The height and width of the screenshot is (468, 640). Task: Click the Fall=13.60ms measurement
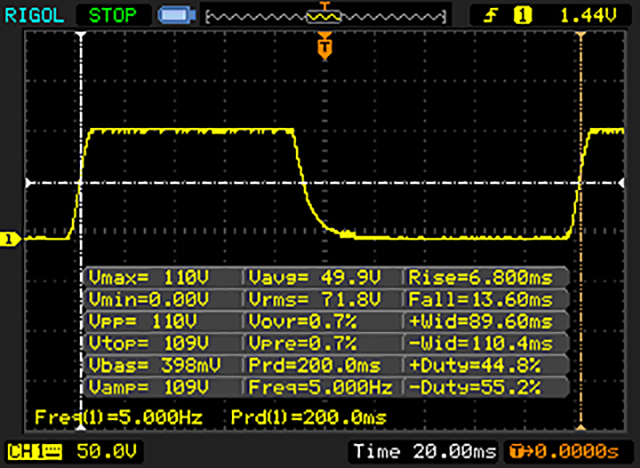(480, 300)
